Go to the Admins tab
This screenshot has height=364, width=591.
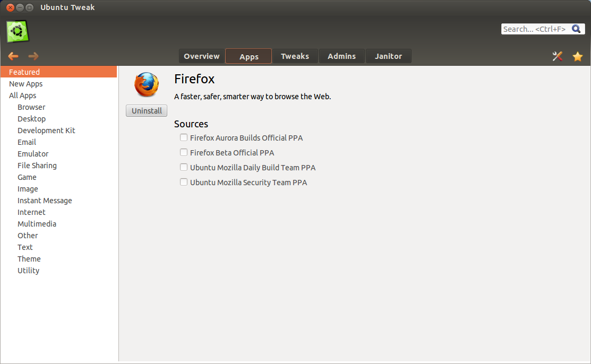[x=342, y=56]
